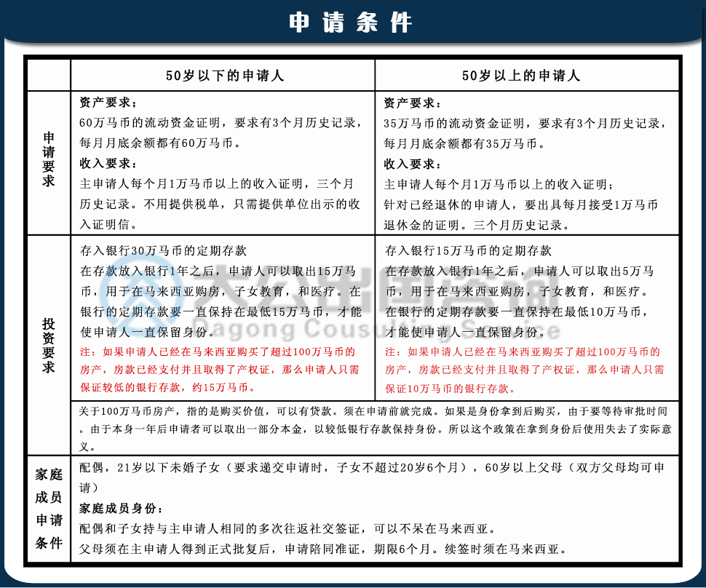Click the line containing "最低15万马币,才能"

(x=221, y=311)
